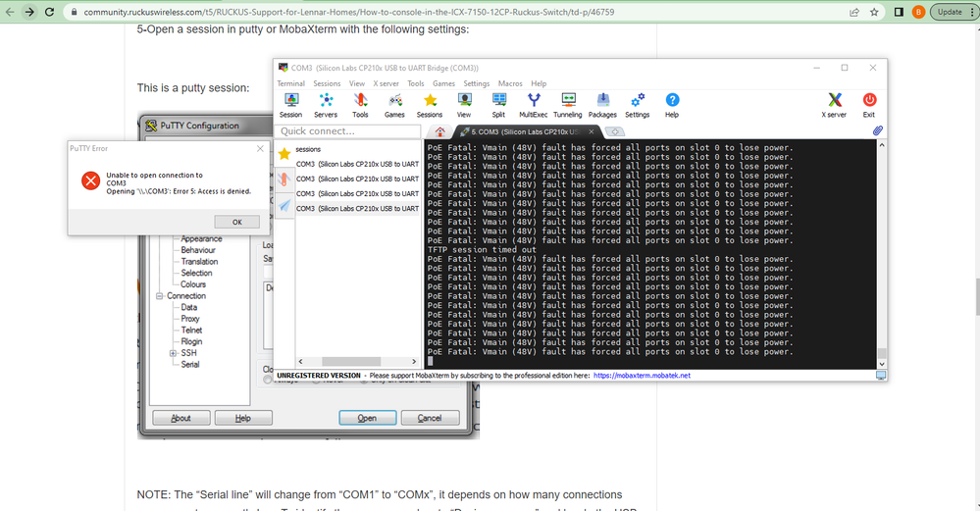Open the X server menu
The height and width of the screenshot is (511, 980).
[x=386, y=83]
